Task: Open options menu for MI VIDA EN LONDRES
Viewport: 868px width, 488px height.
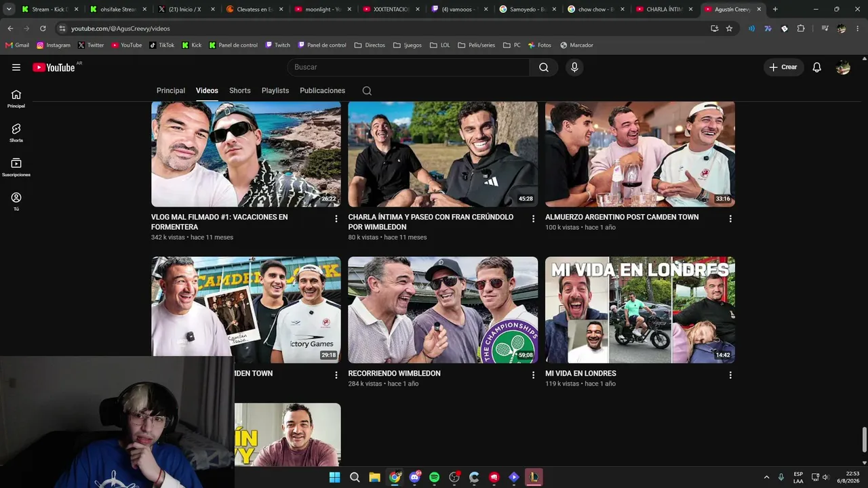Action: click(730, 375)
